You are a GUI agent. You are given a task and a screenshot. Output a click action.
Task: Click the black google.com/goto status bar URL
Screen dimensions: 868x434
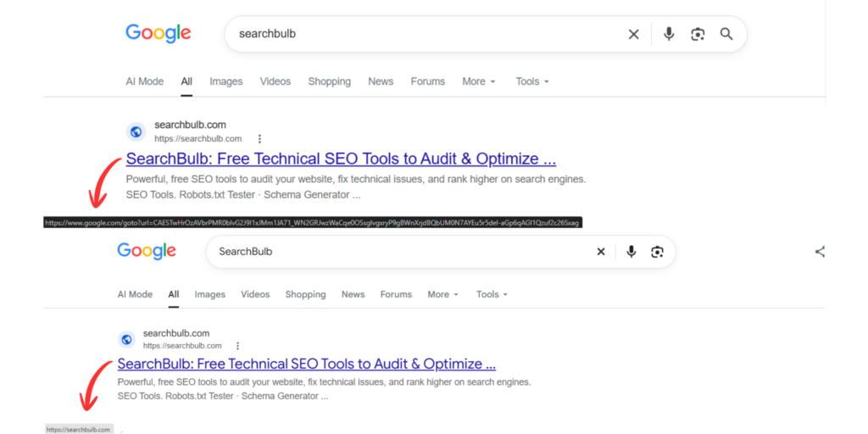coord(313,223)
